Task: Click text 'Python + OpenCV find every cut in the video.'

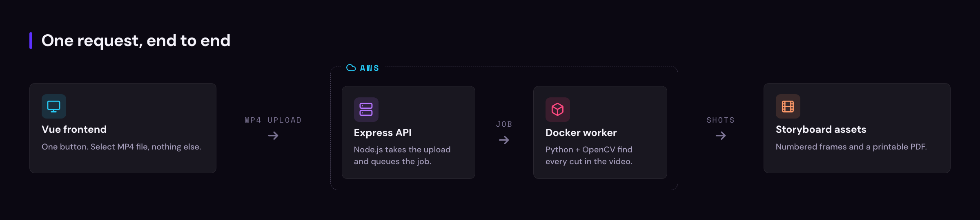Action: click(x=589, y=156)
